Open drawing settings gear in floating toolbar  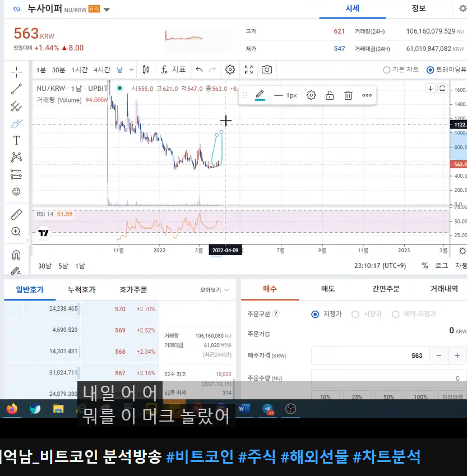(x=311, y=95)
